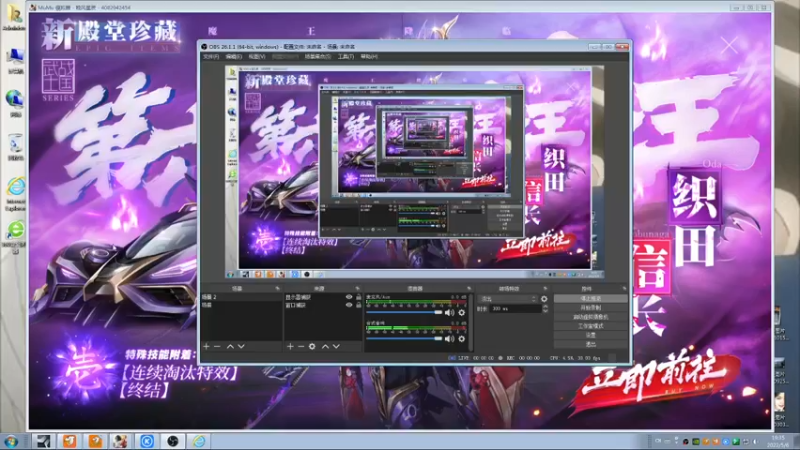
Task: Click the audio mixer vertical scrollbar
Action: coord(470,321)
